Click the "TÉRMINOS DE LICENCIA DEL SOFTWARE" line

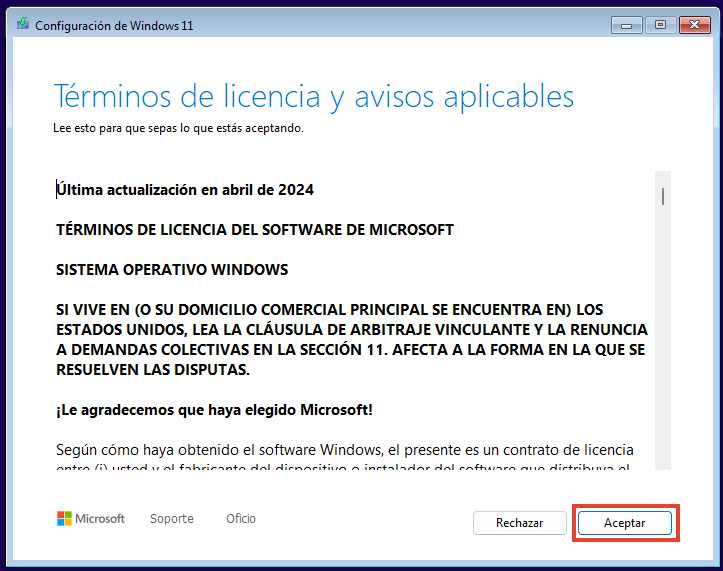255,230
